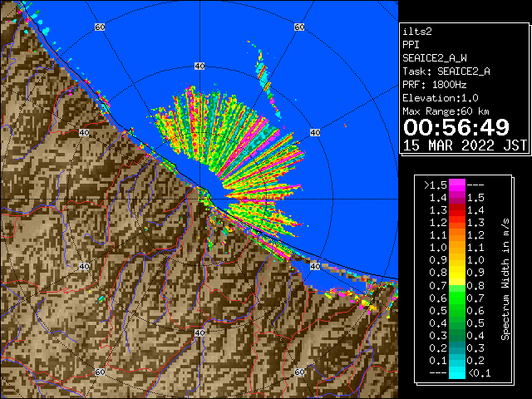Click the 40 km ring label south of the radar
532x399 pixels.
pyautogui.click(x=199, y=332)
